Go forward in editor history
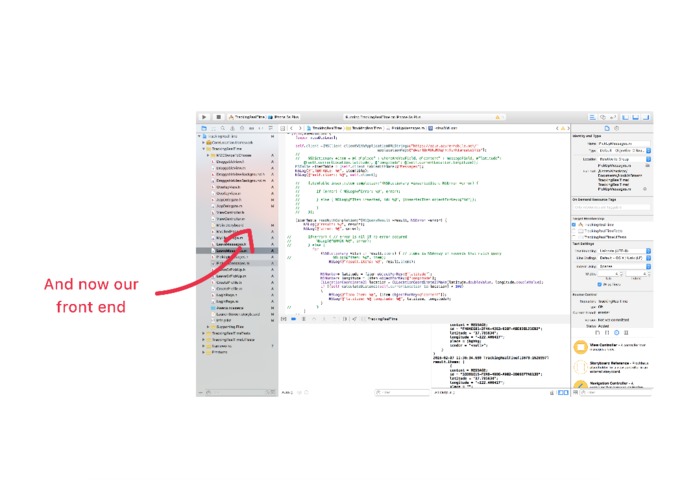Viewport: 695px width, 494px height. click(300, 128)
